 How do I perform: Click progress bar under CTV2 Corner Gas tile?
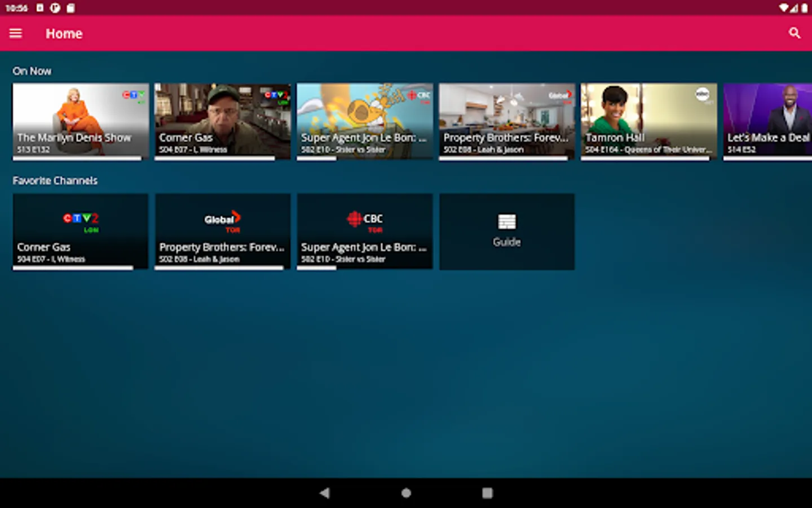click(x=73, y=268)
